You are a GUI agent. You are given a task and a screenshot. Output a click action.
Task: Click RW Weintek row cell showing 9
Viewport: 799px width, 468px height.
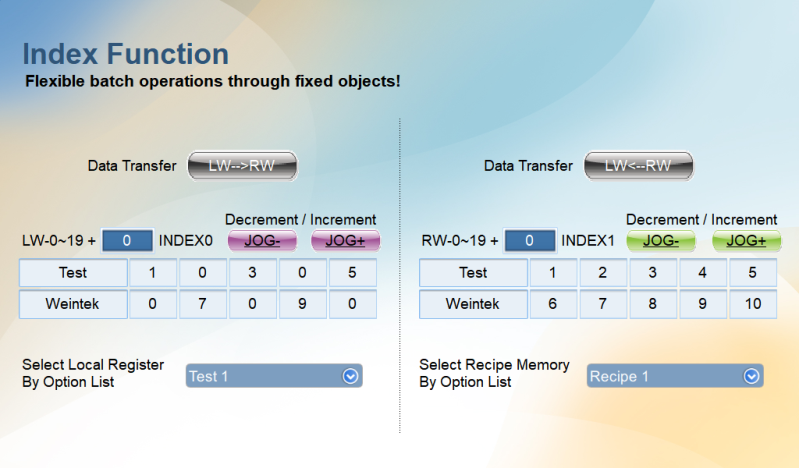coord(702,304)
